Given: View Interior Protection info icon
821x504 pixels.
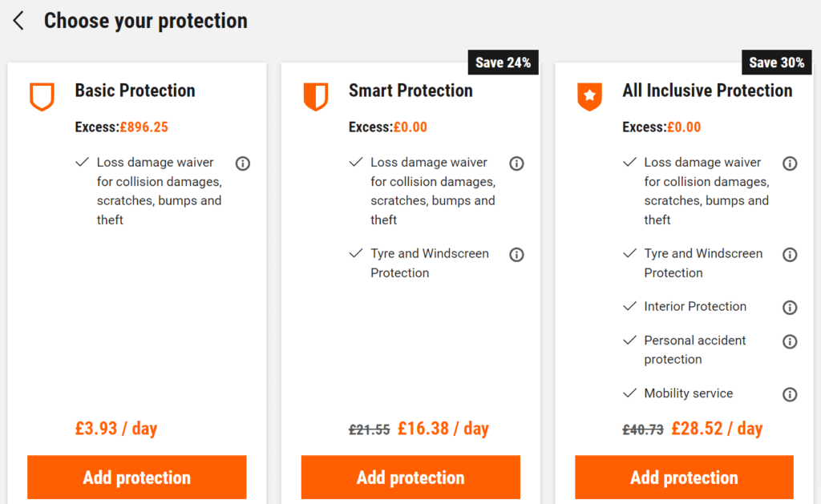Looking at the screenshot, I should click(790, 307).
